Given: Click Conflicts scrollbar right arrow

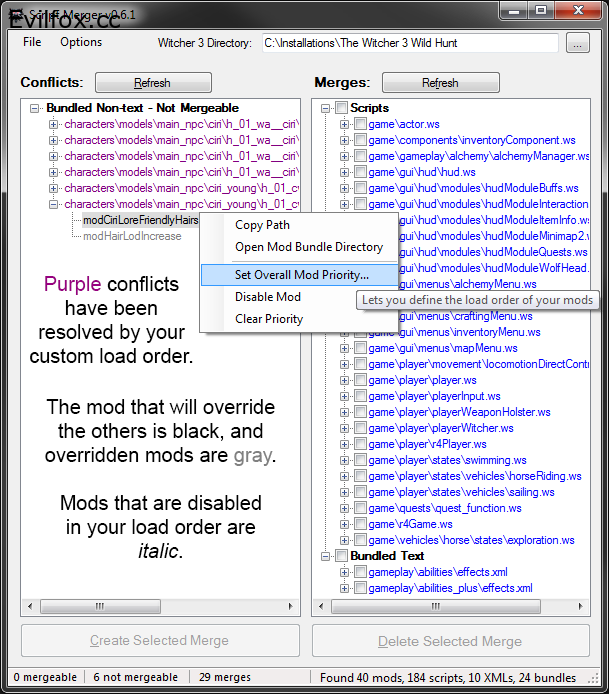Looking at the screenshot, I should click(291, 606).
